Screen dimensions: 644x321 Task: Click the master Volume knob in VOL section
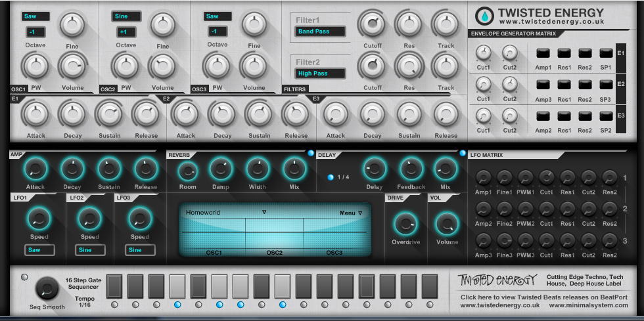coord(448,224)
